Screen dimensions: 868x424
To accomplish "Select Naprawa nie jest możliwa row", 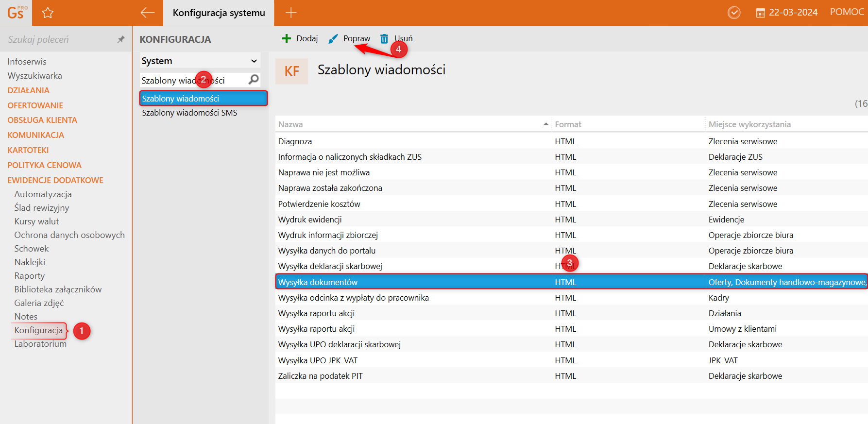I will (571, 172).
